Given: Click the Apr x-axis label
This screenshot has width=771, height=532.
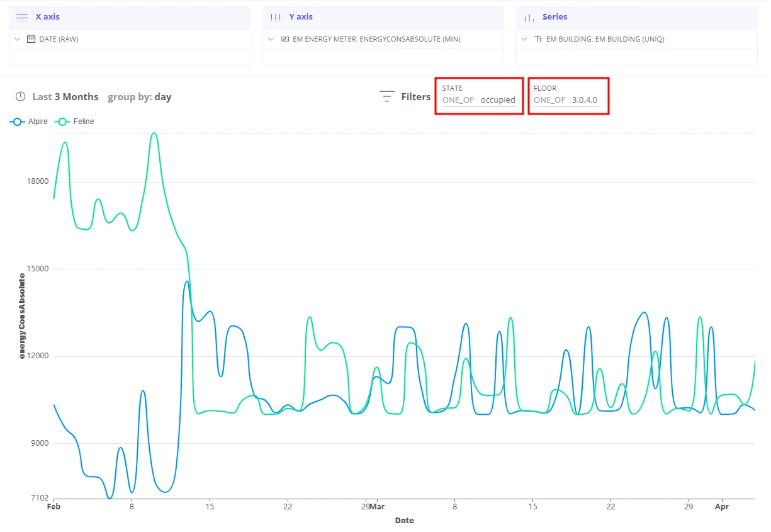Looking at the screenshot, I should tap(722, 506).
